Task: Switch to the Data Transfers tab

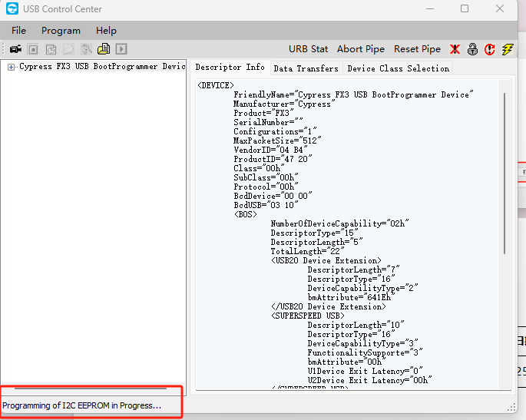Action: (306, 68)
